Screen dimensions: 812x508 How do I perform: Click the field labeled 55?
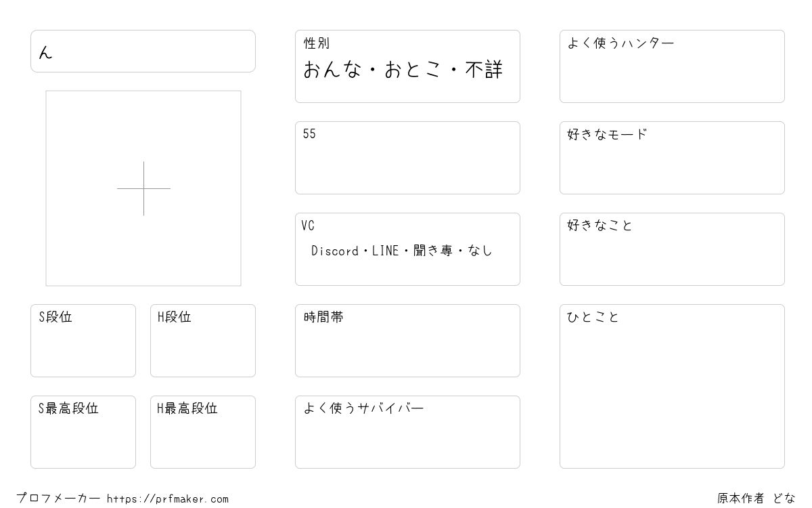point(407,158)
